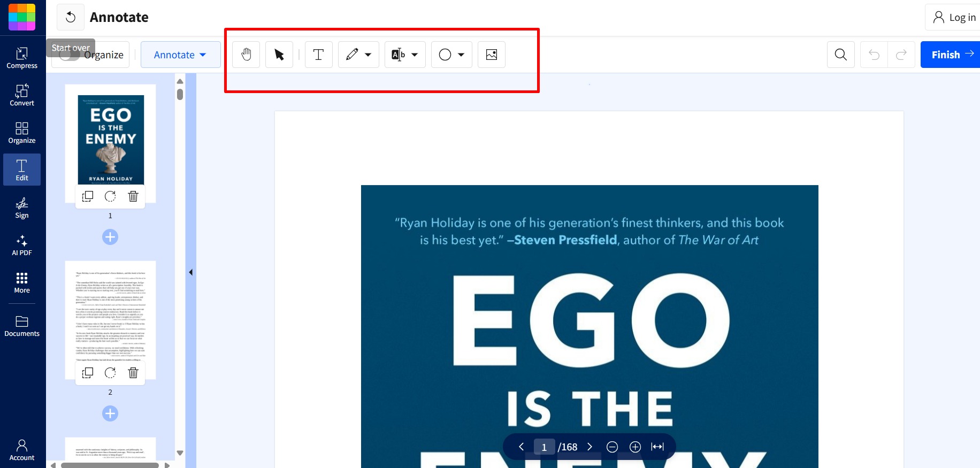
Task: Add a page after page 1
Action: pyautogui.click(x=110, y=237)
